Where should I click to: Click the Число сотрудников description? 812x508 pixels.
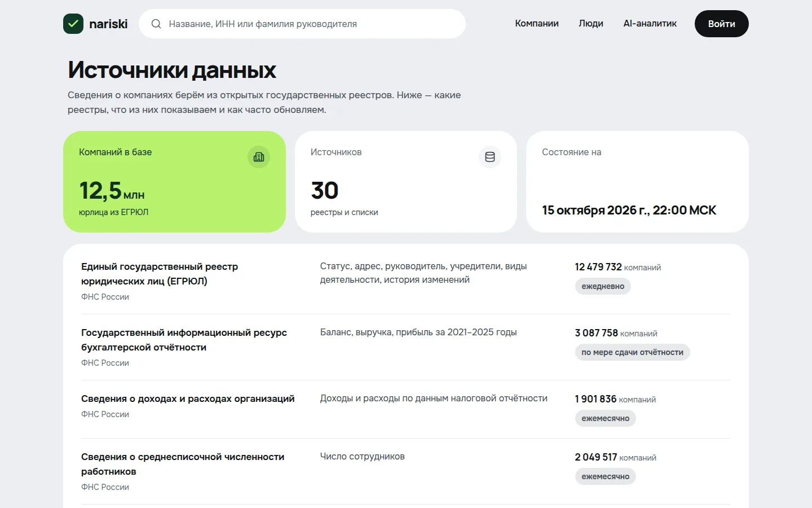[x=362, y=456]
